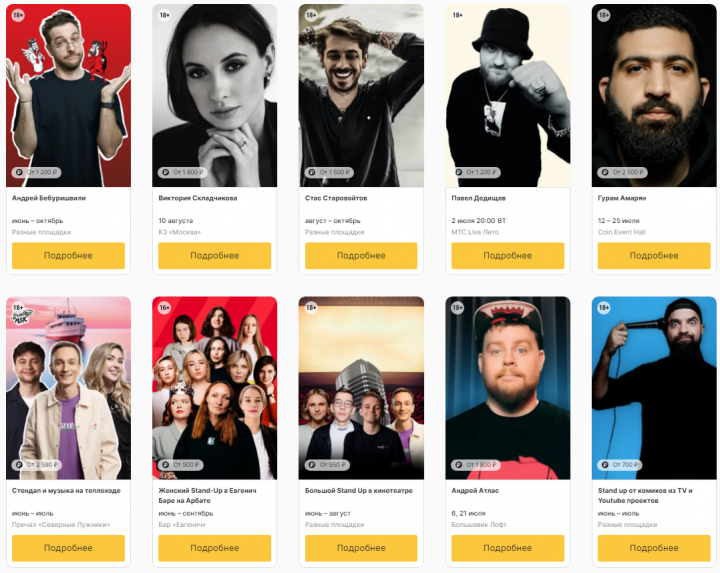
Task: Click the price badge «От 950 ₽» on Большой Stand Up
Action: [327, 465]
